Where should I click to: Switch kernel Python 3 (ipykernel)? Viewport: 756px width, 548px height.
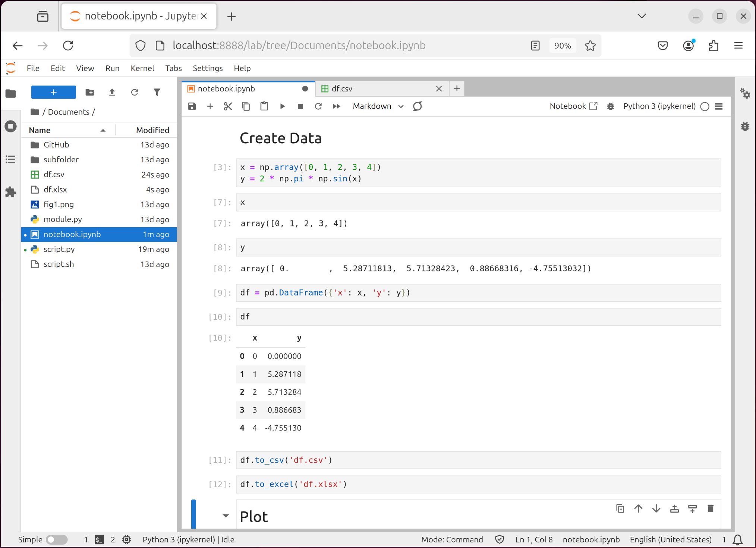pyautogui.click(x=659, y=106)
